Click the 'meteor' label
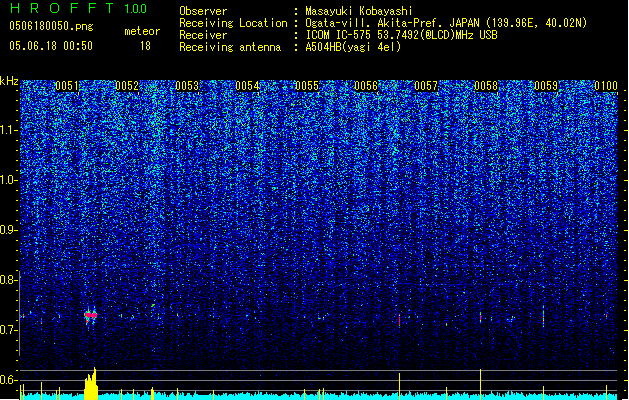Viewport: 629px width, 400px height. click(142, 31)
